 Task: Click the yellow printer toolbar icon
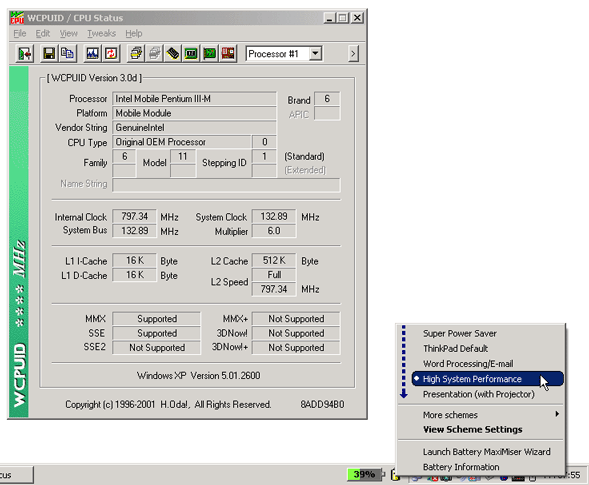(x=136, y=54)
